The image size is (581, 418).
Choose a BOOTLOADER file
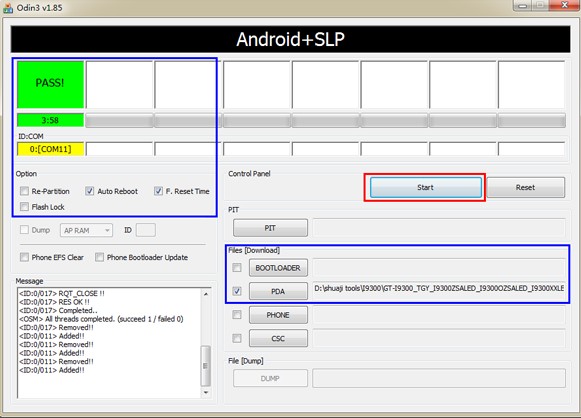click(x=278, y=268)
